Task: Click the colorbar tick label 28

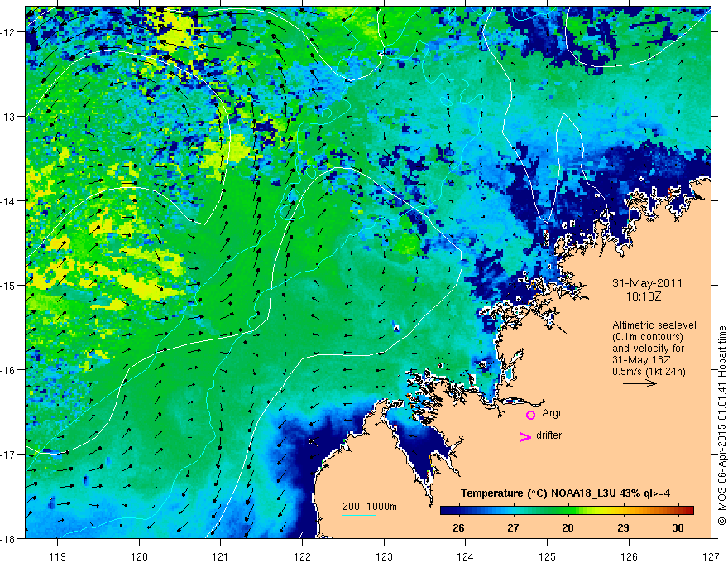Action: coord(568,528)
